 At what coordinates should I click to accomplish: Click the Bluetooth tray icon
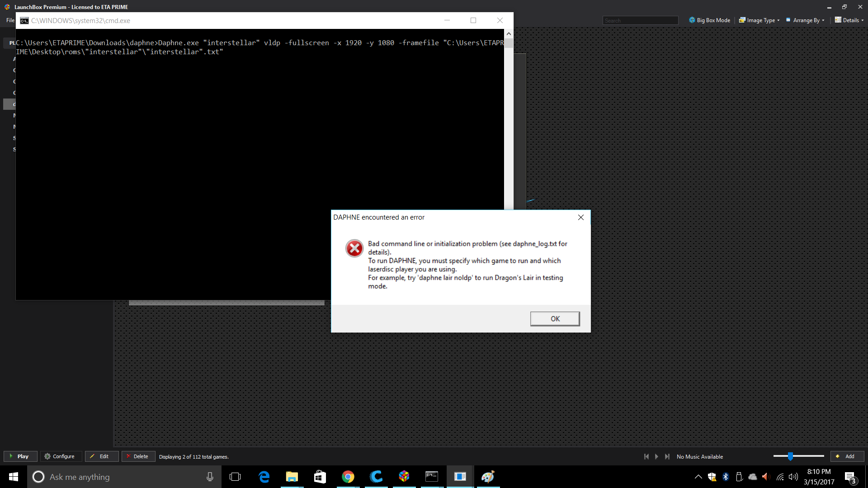coord(726,477)
